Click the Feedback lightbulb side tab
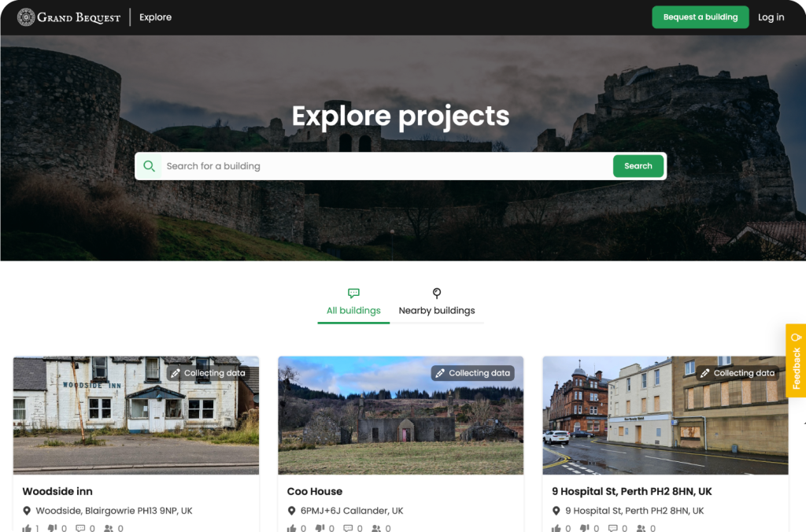 tap(796, 360)
